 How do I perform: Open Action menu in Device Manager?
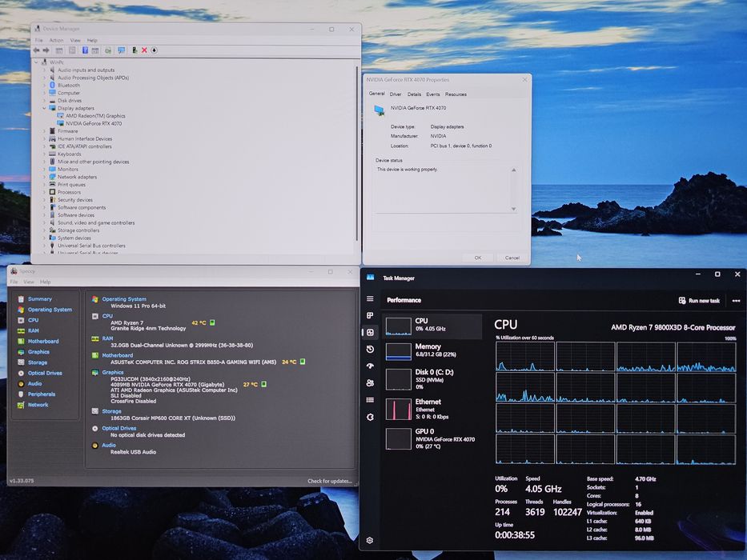point(56,41)
